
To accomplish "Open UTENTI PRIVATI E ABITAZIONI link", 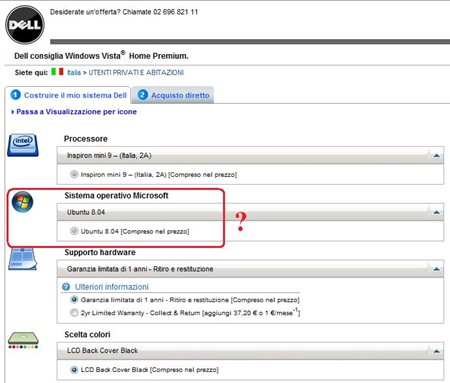I will [136, 73].
